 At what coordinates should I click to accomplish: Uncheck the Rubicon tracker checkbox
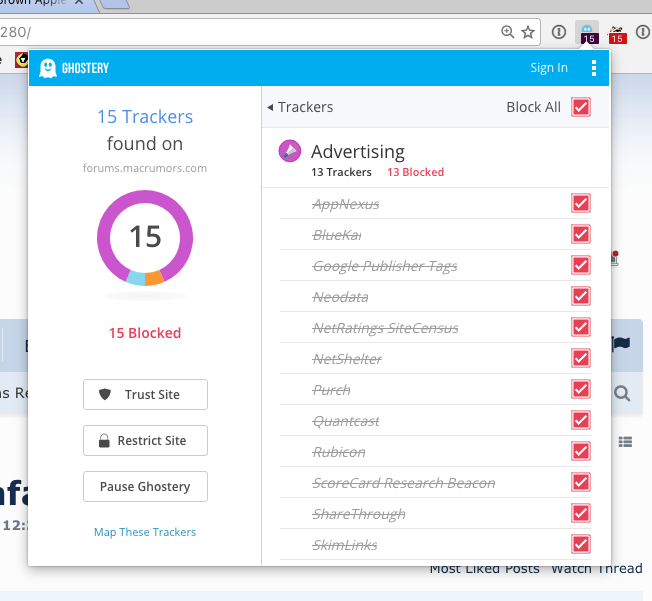click(x=581, y=451)
